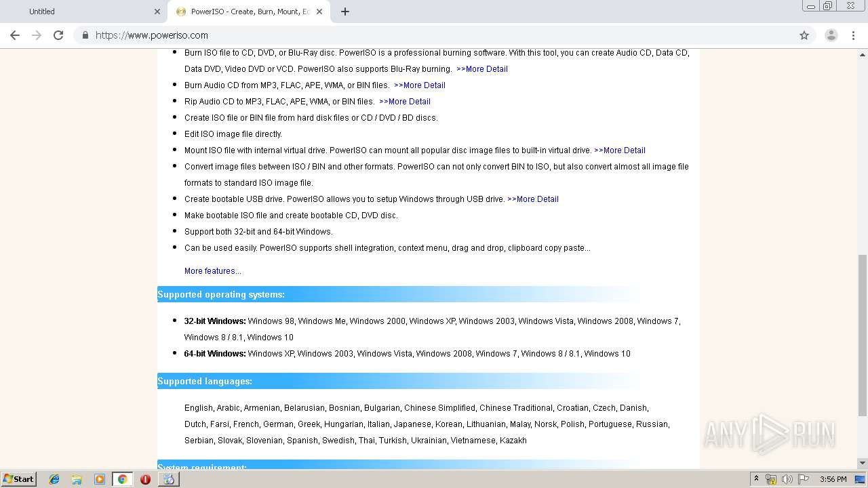Close the PowerISO tab
The height and width of the screenshot is (488, 868).
click(x=319, y=12)
